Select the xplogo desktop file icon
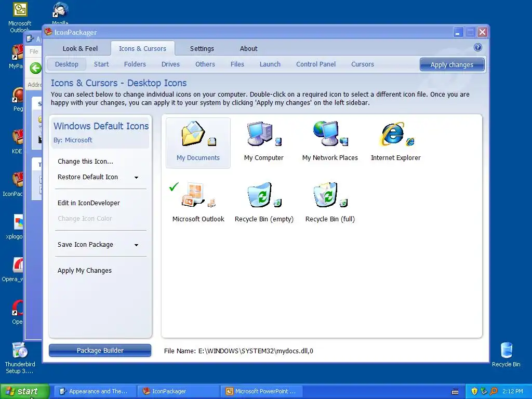Viewport: 532px width, 399px height. click(x=14, y=227)
